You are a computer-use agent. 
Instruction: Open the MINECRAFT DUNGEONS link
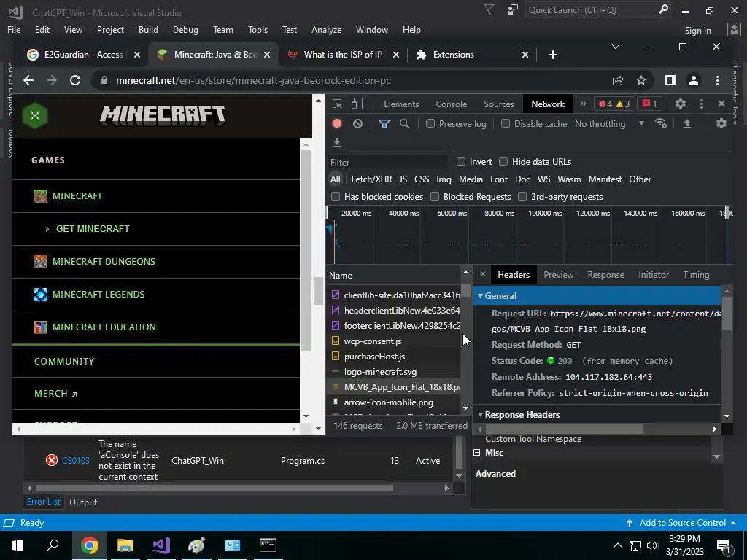(x=104, y=262)
